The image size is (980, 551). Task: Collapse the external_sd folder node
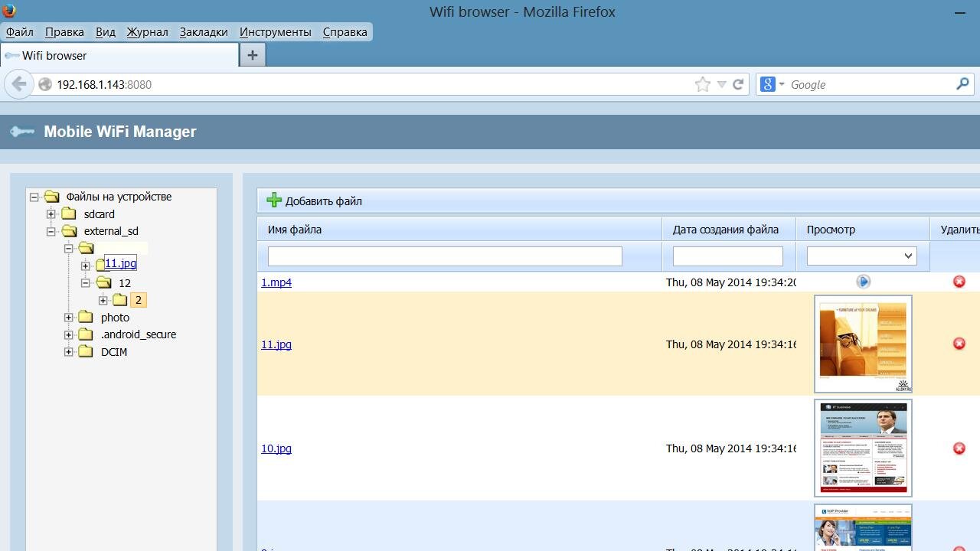51,231
